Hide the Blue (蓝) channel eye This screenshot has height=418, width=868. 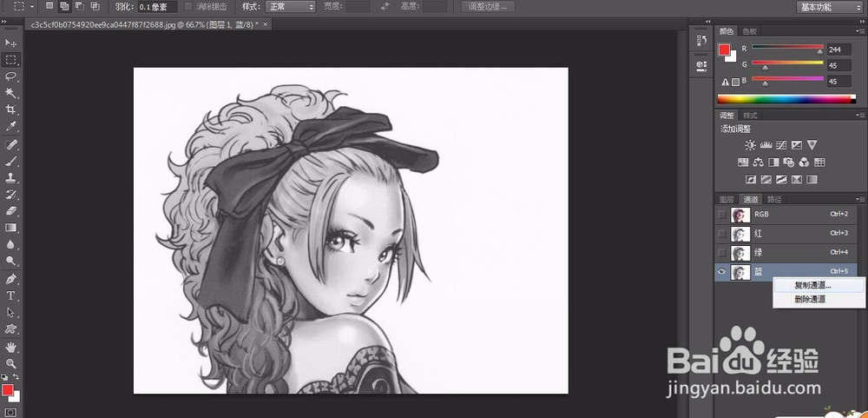722,272
